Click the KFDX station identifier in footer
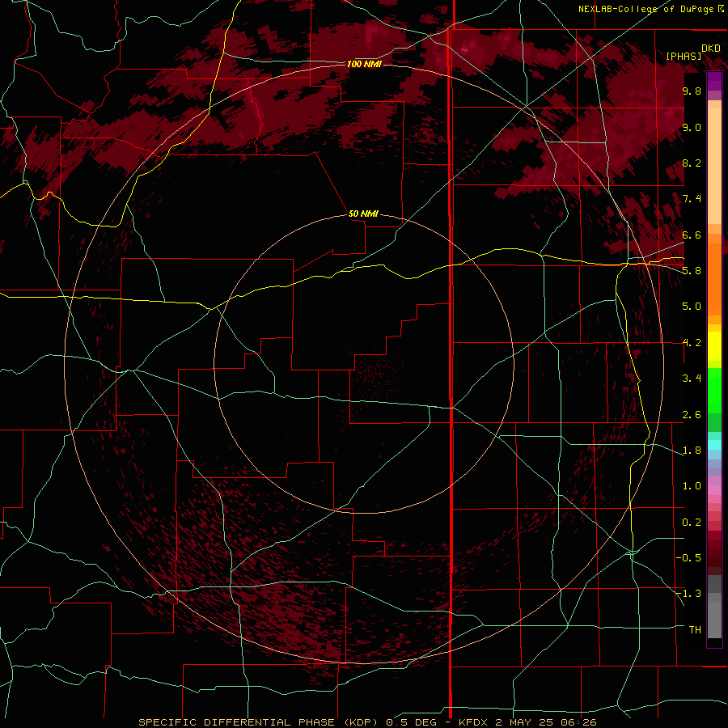 click(x=473, y=722)
